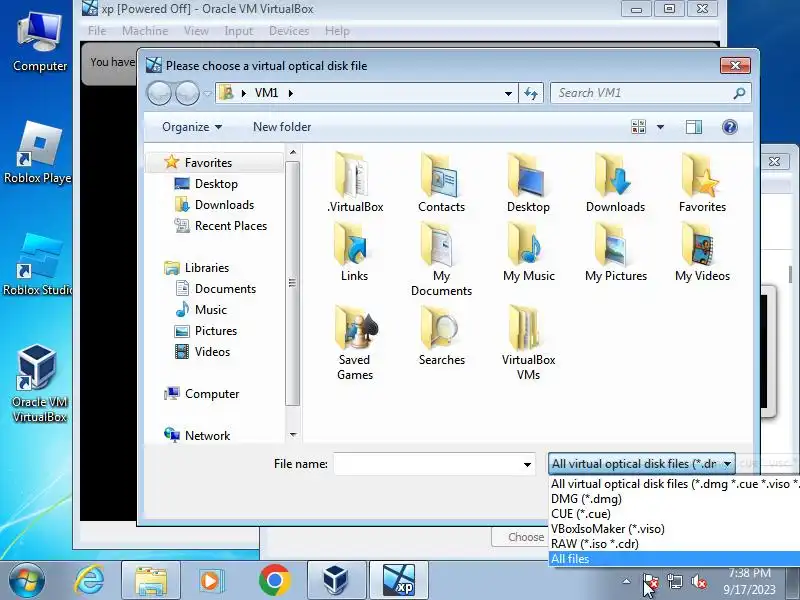The height and width of the screenshot is (600, 800).
Task: Open Google Chrome from the taskbar
Action: point(274,580)
